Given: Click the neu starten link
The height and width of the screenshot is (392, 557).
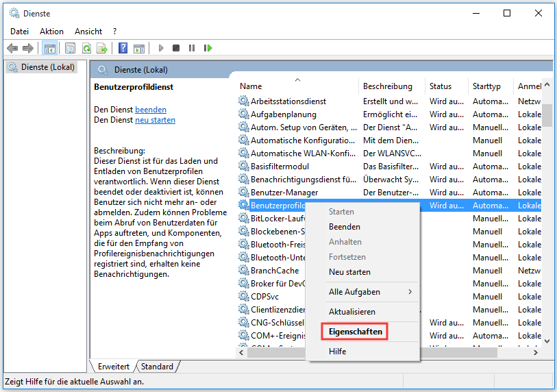Looking at the screenshot, I should click(x=155, y=120).
